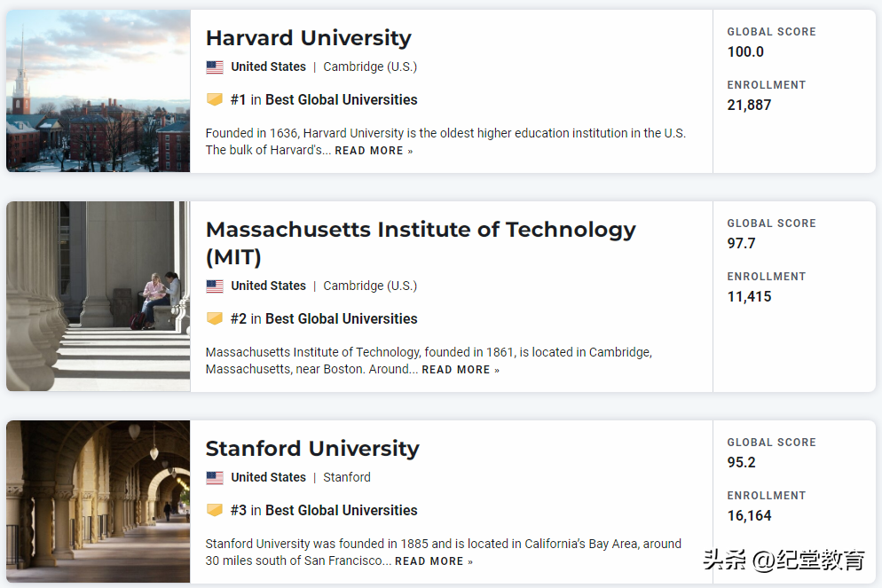Click Harvard's global score value 100.0
882x588 pixels.
tap(745, 51)
